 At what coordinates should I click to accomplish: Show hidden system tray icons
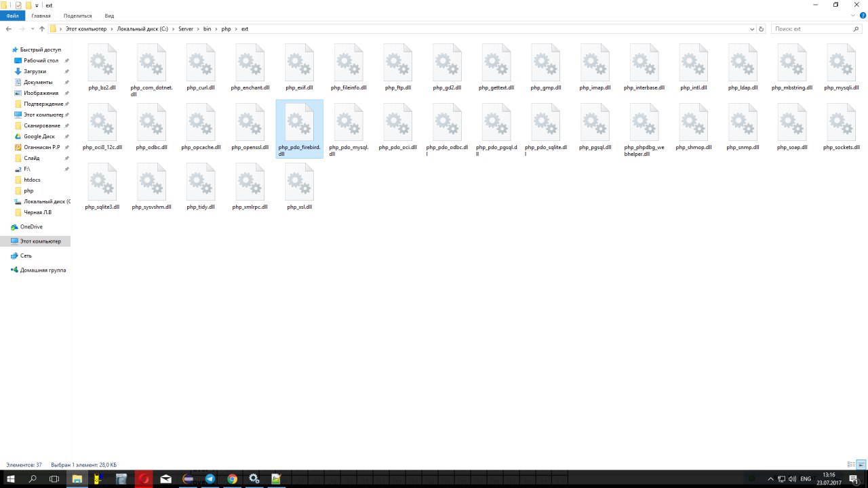(770, 479)
